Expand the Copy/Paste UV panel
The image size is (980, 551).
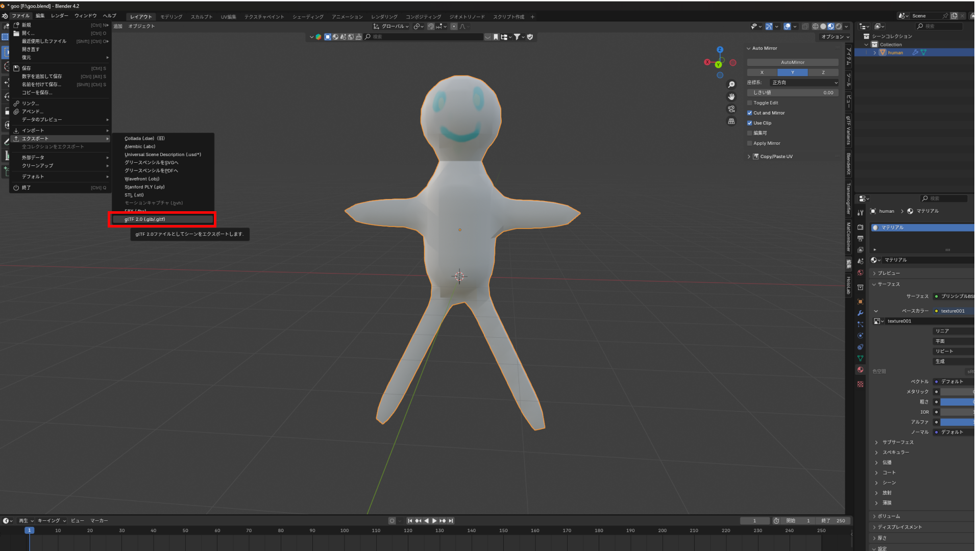click(749, 157)
